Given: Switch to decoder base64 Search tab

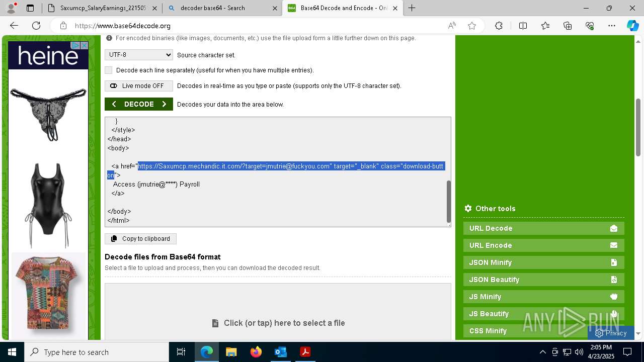Looking at the screenshot, I should [222, 8].
